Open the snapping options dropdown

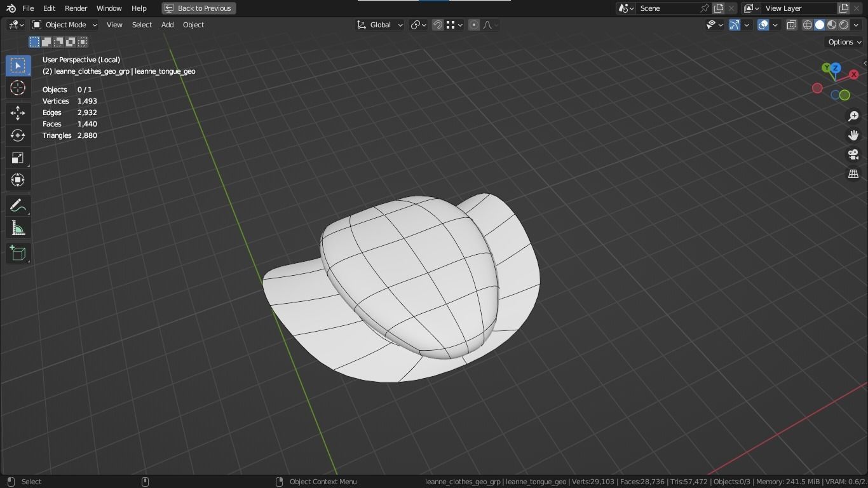click(x=454, y=25)
